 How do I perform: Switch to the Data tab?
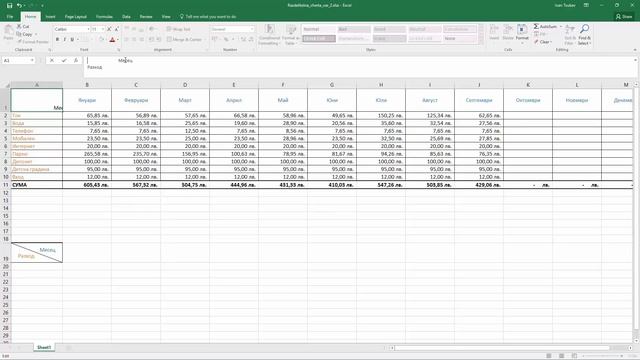tap(127, 17)
